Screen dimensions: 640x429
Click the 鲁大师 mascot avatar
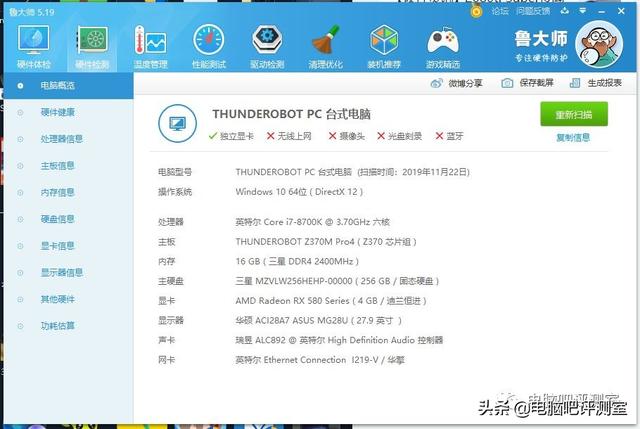pos(599,44)
